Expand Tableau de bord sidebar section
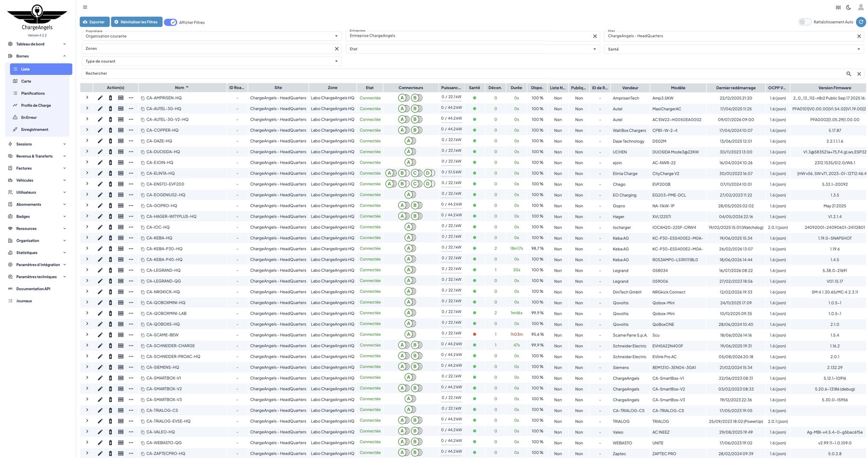This screenshot has height=458, width=868. pos(37,44)
